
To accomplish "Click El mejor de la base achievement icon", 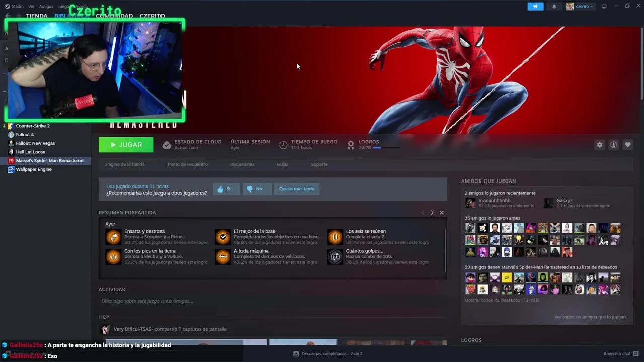I will point(223,237).
